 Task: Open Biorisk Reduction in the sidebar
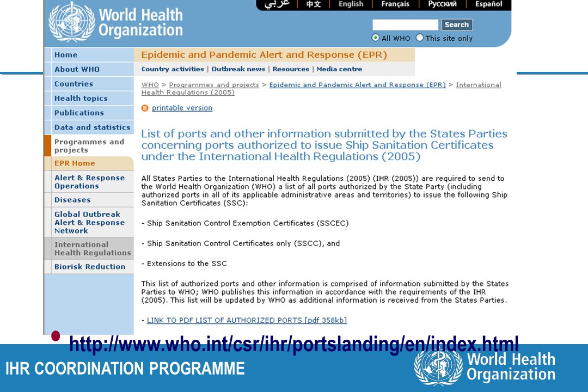89,267
